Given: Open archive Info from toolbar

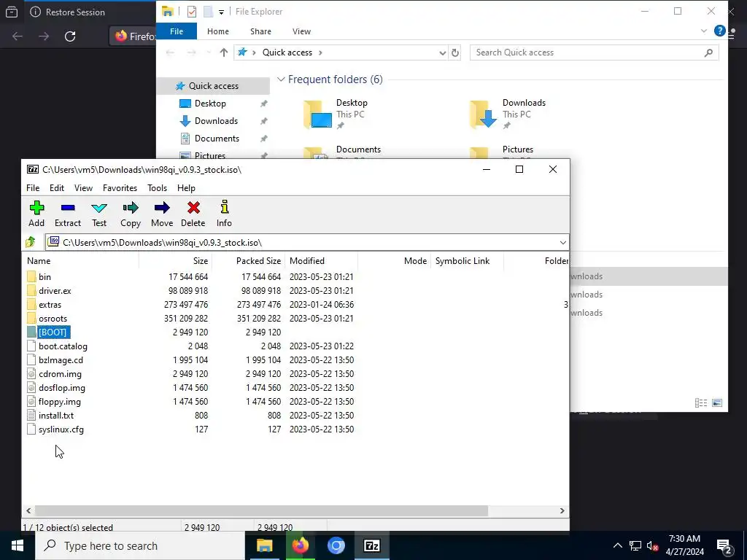Looking at the screenshot, I should tap(225, 214).
